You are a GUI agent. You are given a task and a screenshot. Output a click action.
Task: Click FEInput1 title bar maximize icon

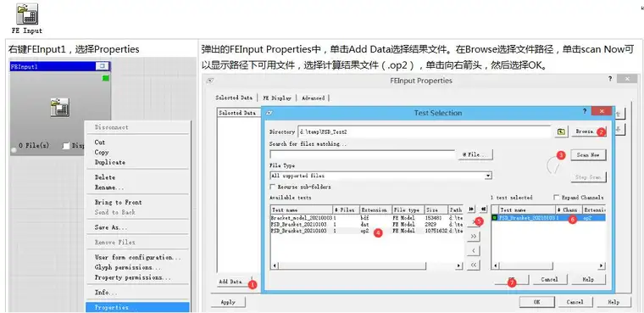pyautogui.click(x=102, y=66)
